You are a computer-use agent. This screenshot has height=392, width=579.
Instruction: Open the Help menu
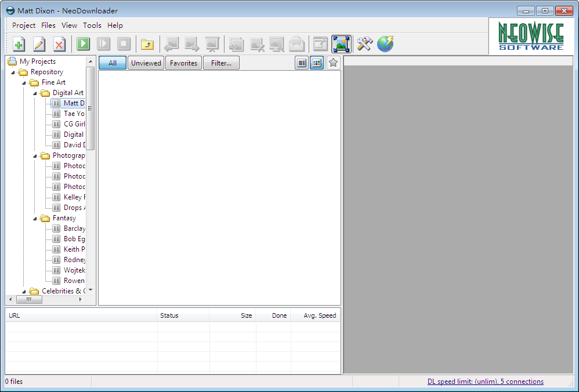(x=115, y=26)
